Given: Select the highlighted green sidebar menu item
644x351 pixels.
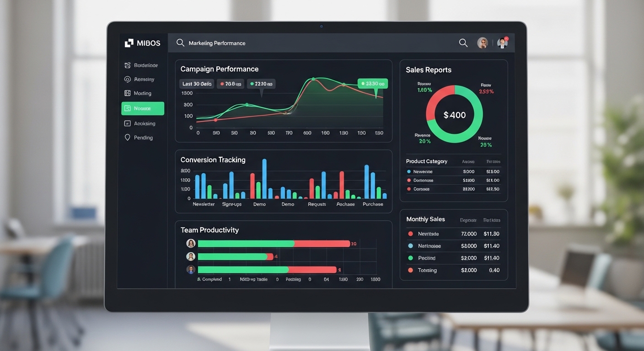Looking at the screenshot, I should (143, 108).
